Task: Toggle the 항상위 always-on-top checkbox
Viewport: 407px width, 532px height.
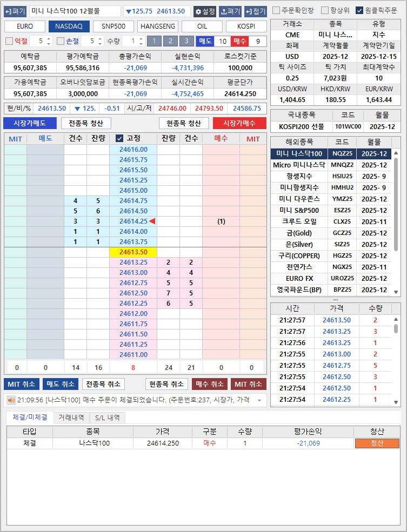Action: pos(325,10)
